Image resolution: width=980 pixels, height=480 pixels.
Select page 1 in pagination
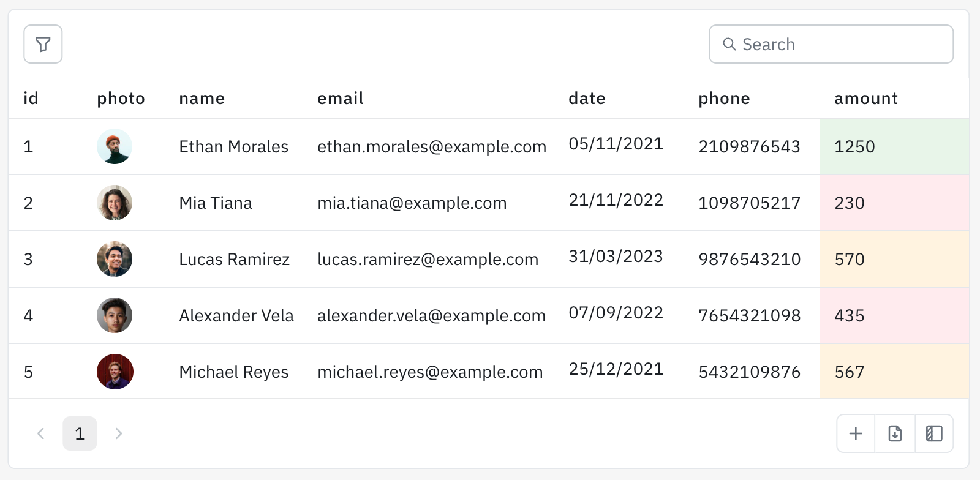80,433
